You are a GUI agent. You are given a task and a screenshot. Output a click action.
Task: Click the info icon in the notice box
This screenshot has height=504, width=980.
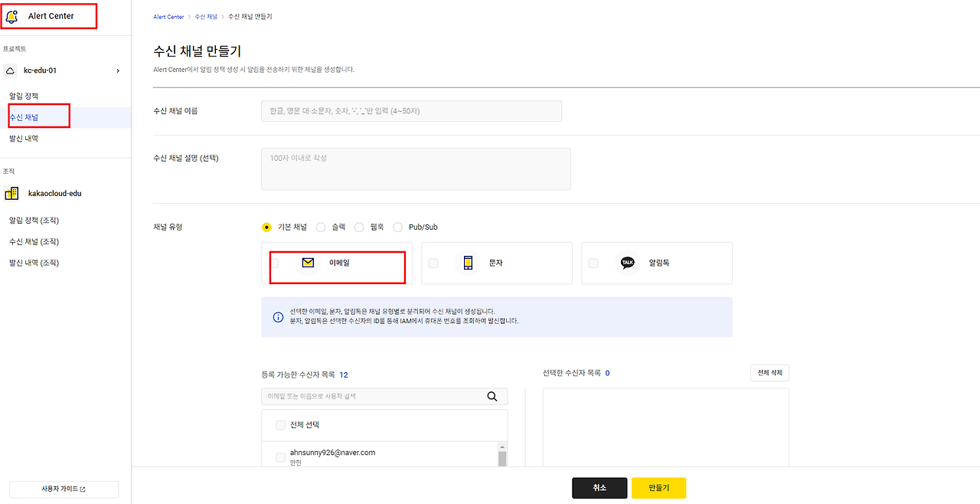pos(278,317)
